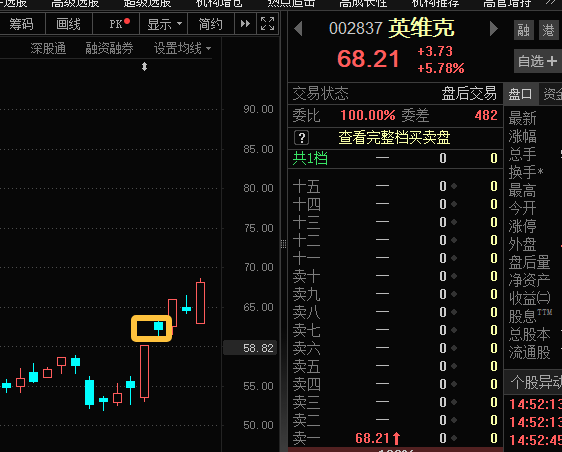Click the 卖一 price 68.21
Image resolution: width=562 pixels, height=452 pixels.
tap(372, 438)
